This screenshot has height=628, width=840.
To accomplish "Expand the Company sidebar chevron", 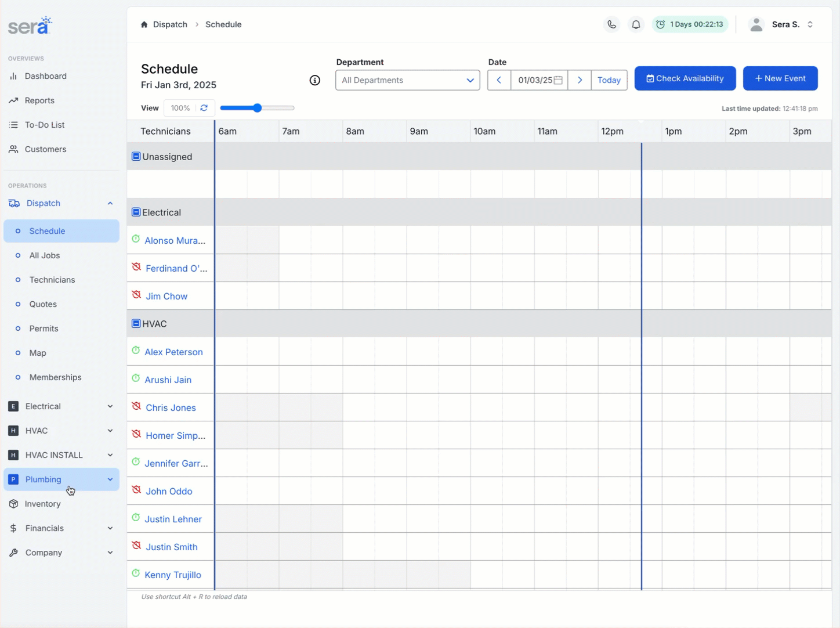I will click(x=110, y=553).
